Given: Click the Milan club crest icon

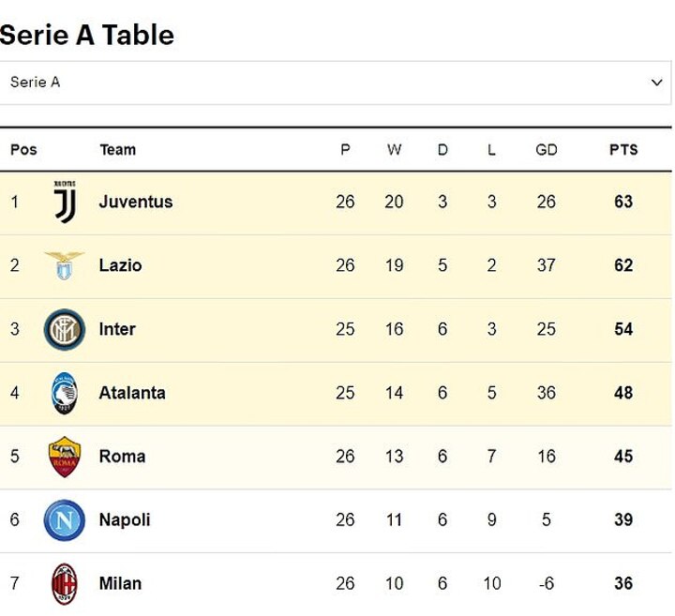Looking at the screenshot, I should point(65,583).
